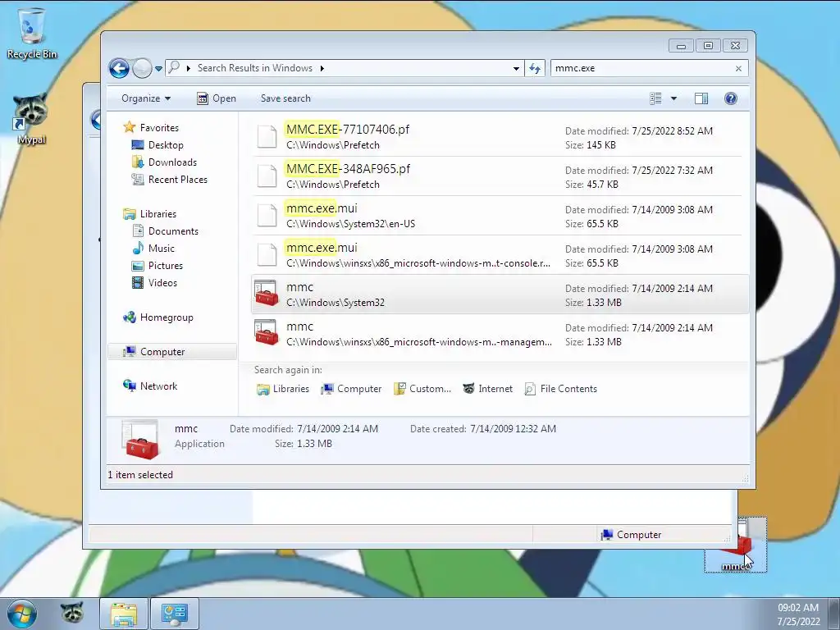
Task: Click Computer in background window status bar
Action: pos(631,535)
